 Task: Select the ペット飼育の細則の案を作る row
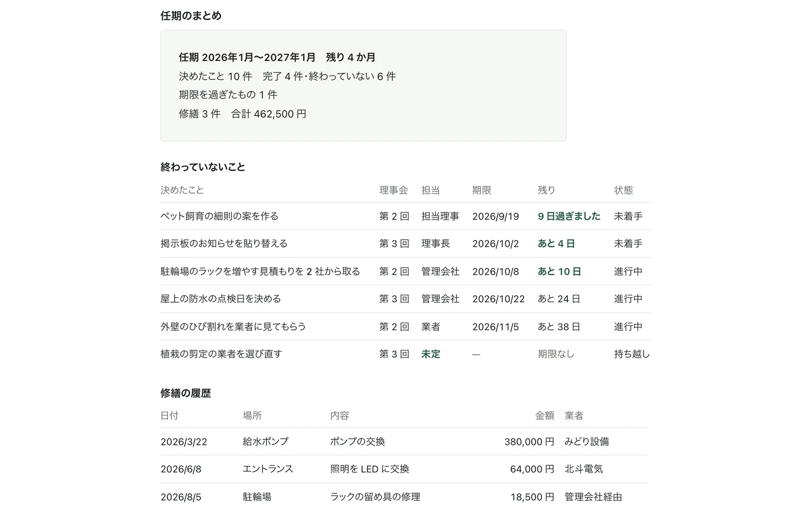coord(406,216)
